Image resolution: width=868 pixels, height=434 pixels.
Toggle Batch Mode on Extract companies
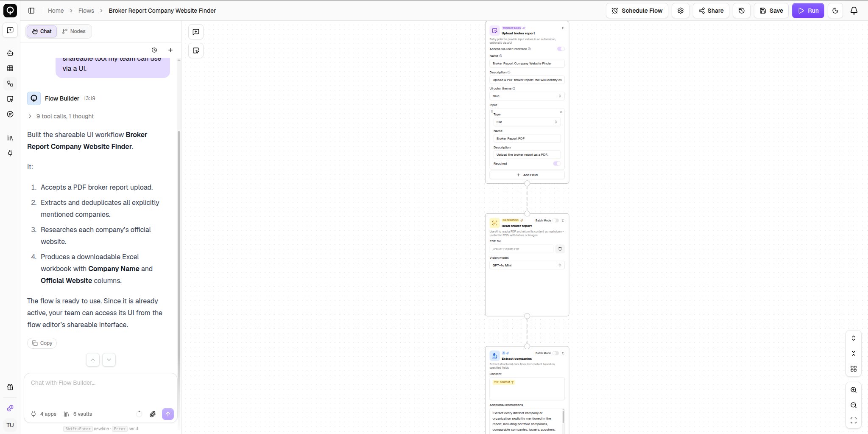pyautogui.click(x=555, y=353)
